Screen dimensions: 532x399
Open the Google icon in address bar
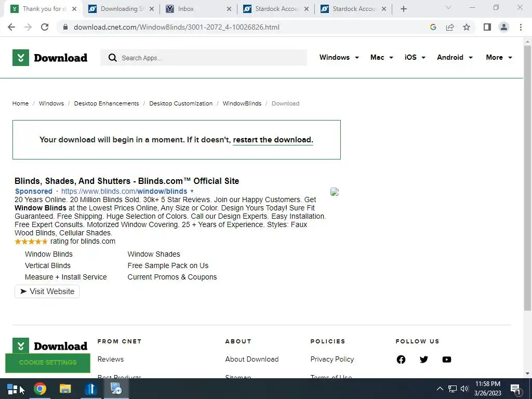coord(433,27)
